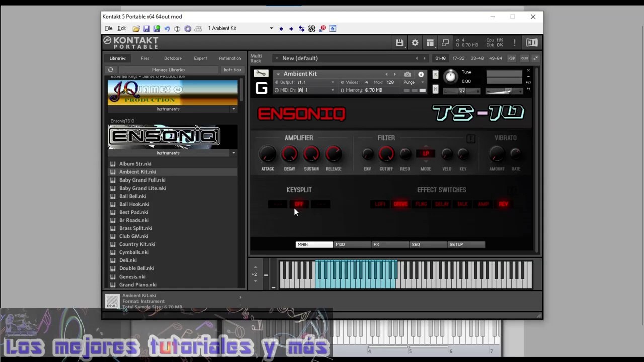644x362 pixels.
Task: Click the camera snapshot icon
Action: point(407,74)
